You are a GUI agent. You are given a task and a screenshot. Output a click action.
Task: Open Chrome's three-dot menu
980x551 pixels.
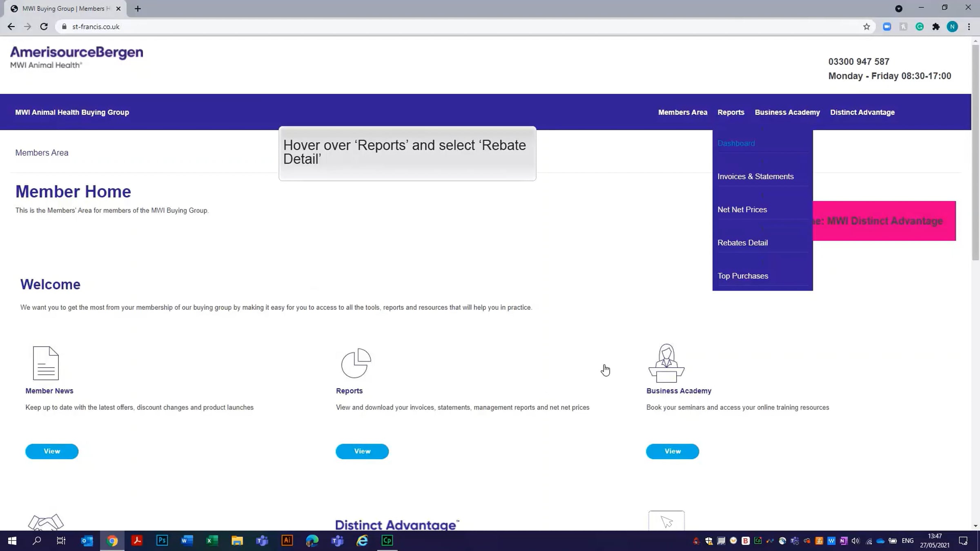969,27
